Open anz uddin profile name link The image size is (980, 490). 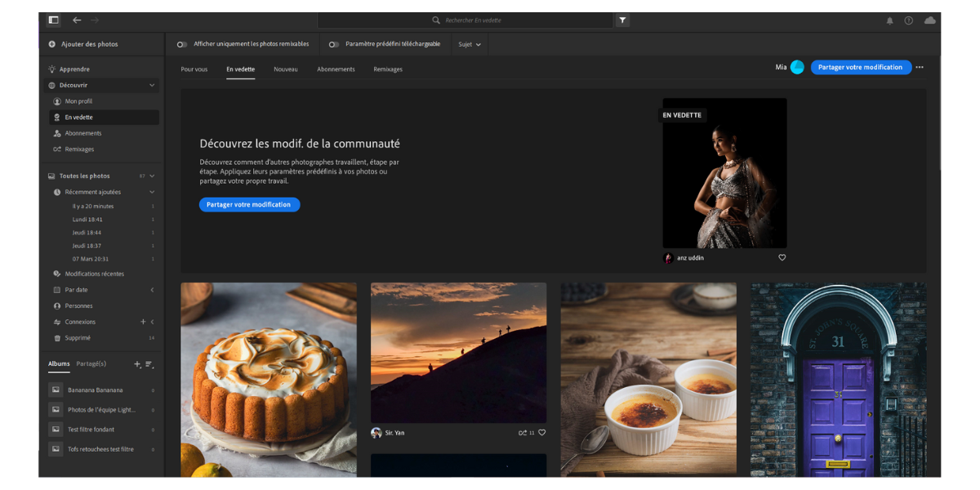click(x=690, y=258)
